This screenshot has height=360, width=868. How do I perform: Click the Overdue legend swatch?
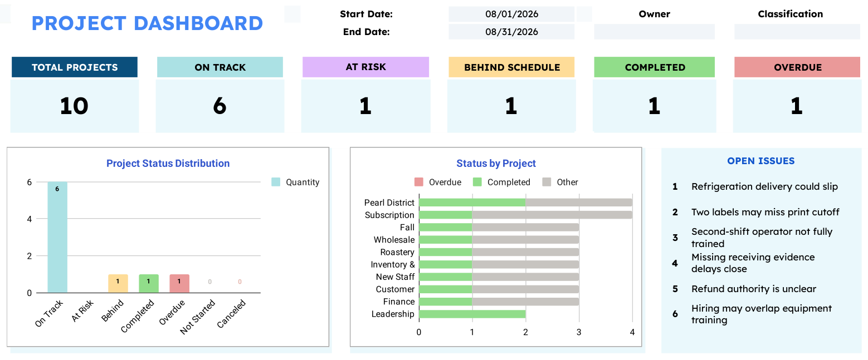[419, 182]
